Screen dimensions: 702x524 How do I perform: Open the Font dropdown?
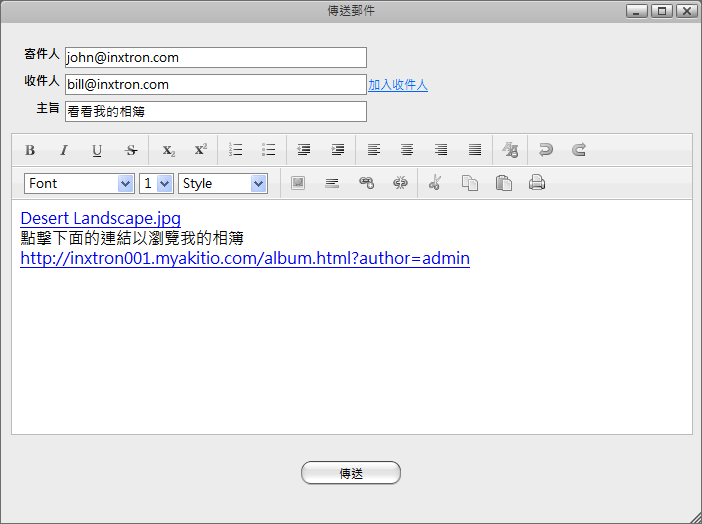click(79, 184)
